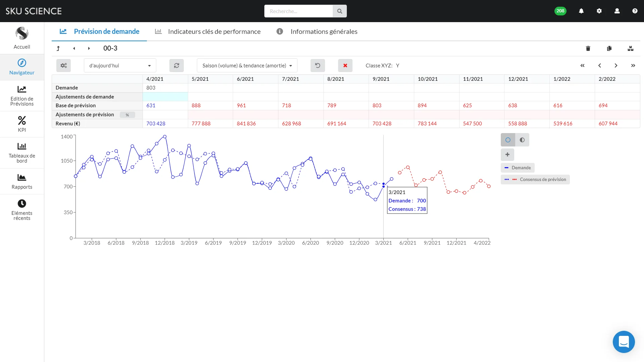Copy item with duplicate icon
644x362 pixels.
(609, 49)
